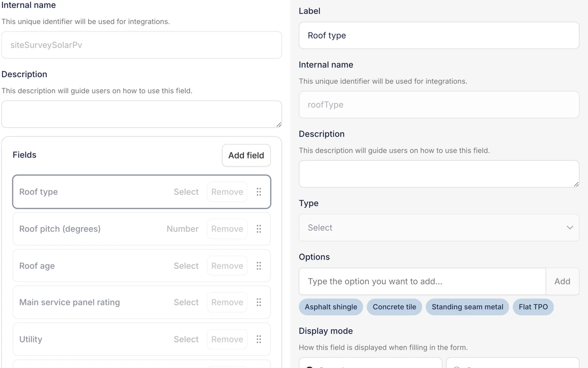Image resolution: width=588 pixels, height=368 pixels.
Task: Remove the Utility field
Action: [x=227, y=339]
